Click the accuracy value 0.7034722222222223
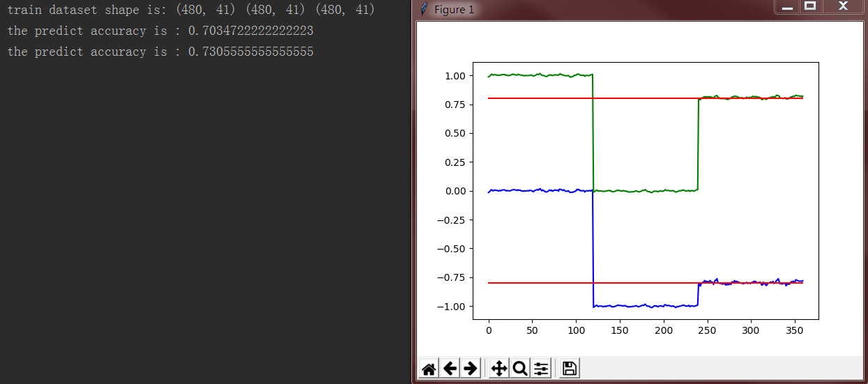 [251, 31]
